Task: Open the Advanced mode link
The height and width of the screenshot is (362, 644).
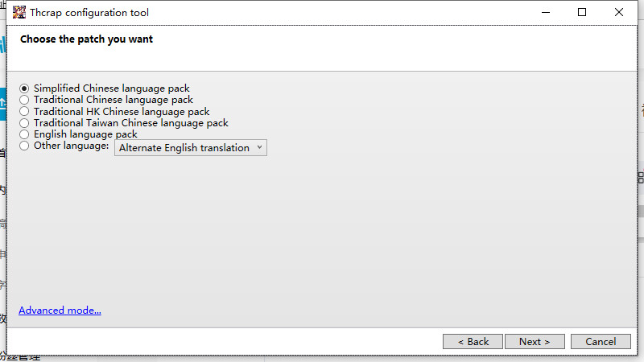Action: click(60, 311)
